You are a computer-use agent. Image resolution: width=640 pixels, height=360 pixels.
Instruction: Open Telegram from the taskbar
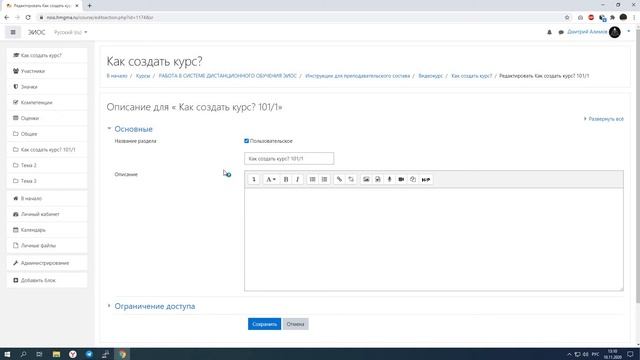click(x=89, y=354)
